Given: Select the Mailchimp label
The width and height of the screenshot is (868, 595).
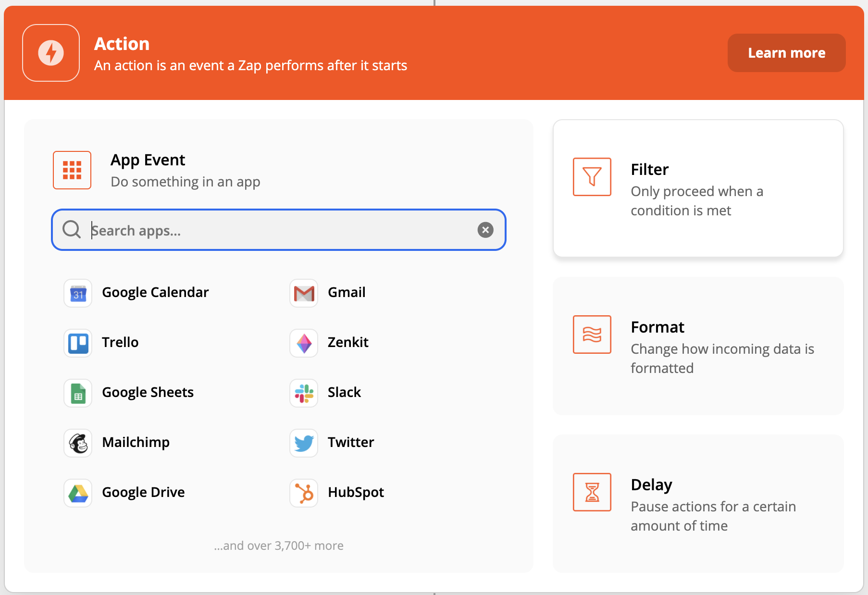Looking at the screenshot, I should click(136, 443).
